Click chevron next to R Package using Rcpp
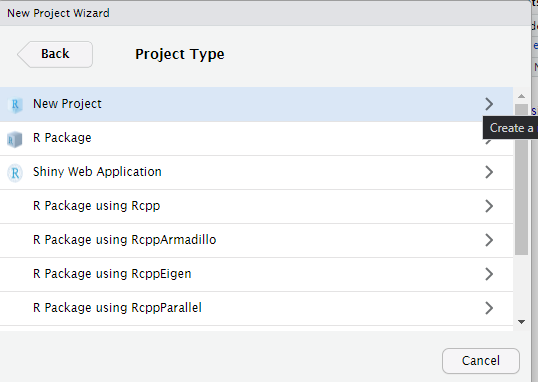Viewport: 538px width, 382px height. pyautogui.click(x=489, y=206)
